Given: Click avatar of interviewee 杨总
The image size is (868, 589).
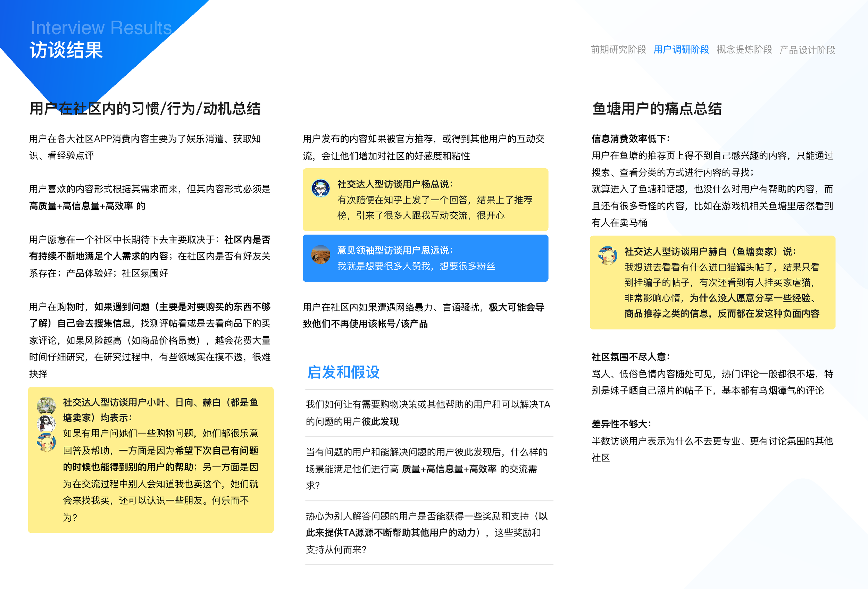Looking at the screenshot, I should [x=320, y=188].
